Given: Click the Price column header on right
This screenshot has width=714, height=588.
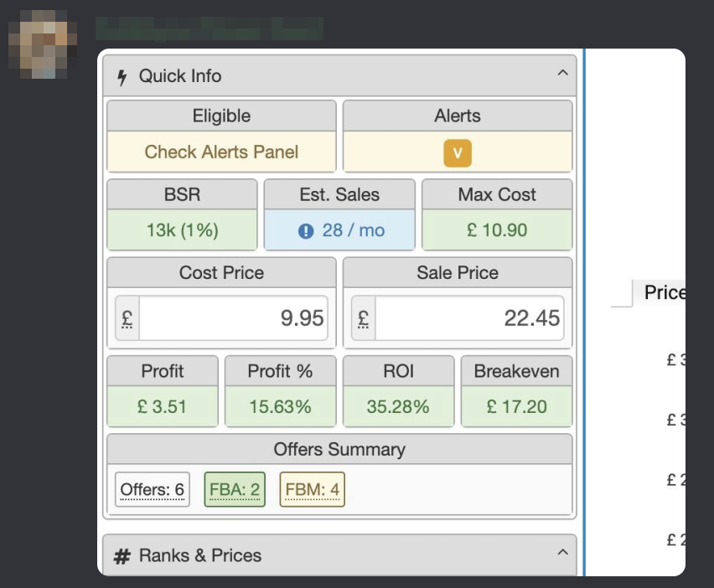Looking at the screenshot, I should pyautogui.click(x=665, y=292).
